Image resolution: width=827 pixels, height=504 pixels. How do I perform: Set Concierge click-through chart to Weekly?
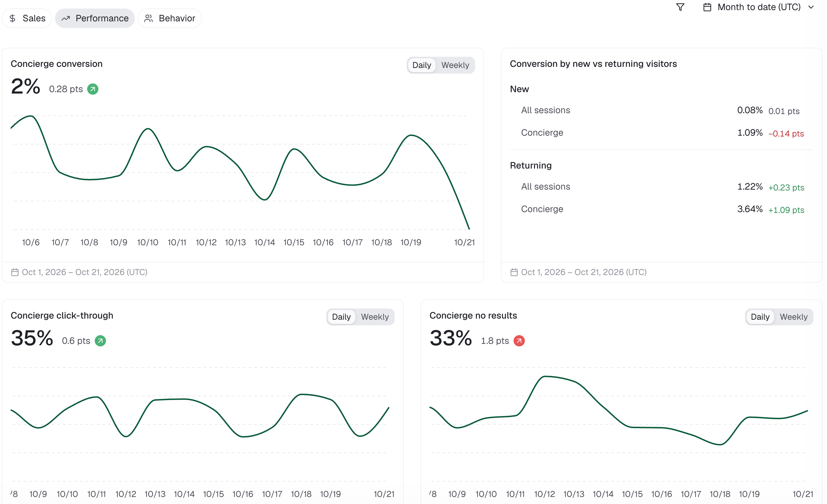pyautogui.click(x=374, y=317)
